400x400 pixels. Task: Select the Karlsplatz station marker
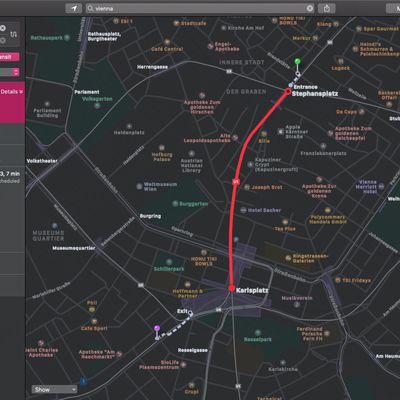232,288
